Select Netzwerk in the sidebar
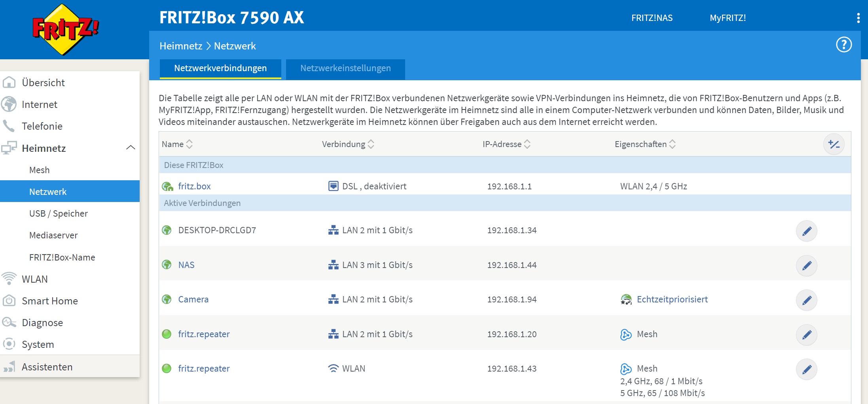The width and height of the screenshot is (868, 404). click(x=70, y=191)
